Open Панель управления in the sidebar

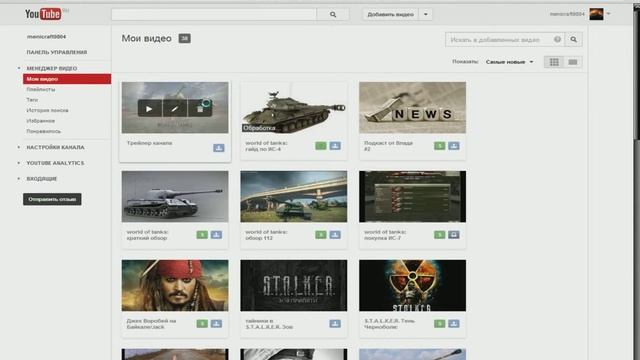(x=57, y=52)
